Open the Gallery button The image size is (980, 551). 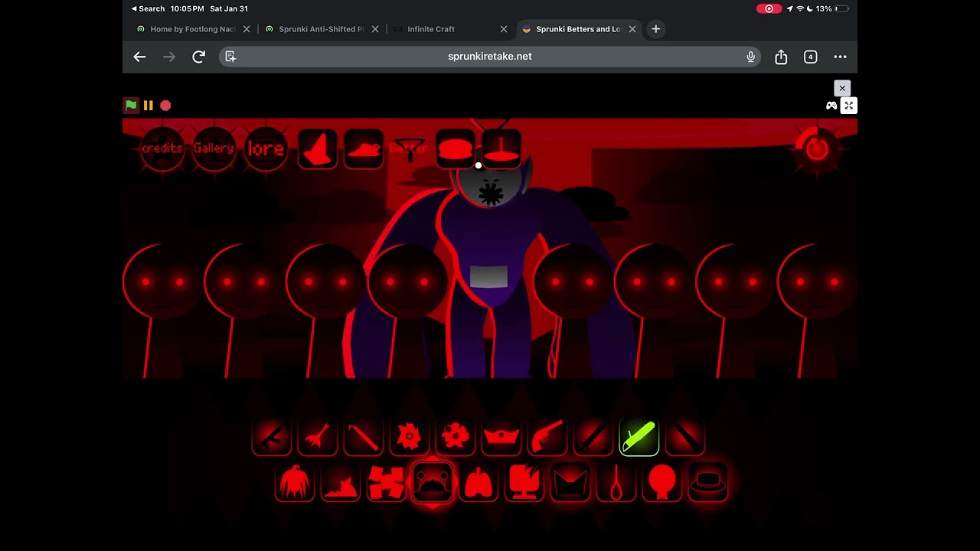point(214,148)
